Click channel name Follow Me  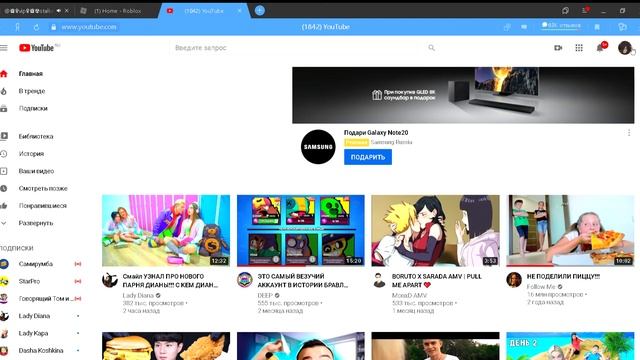(541, 287)
